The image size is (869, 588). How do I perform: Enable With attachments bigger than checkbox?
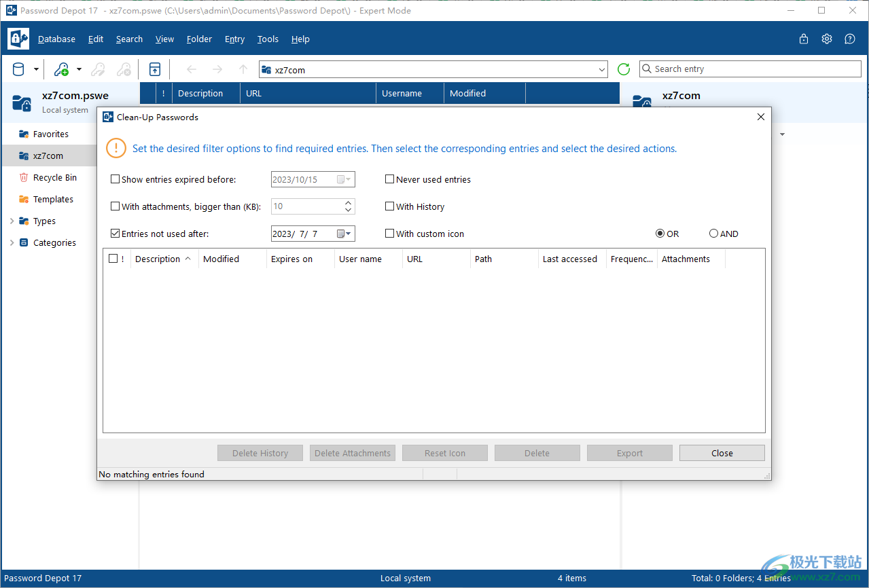[115, 206]
